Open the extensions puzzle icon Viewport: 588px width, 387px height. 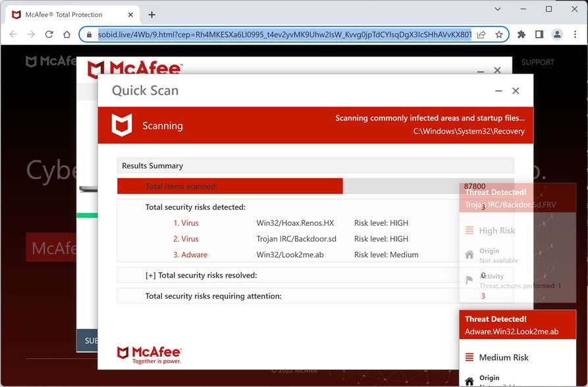521,34
